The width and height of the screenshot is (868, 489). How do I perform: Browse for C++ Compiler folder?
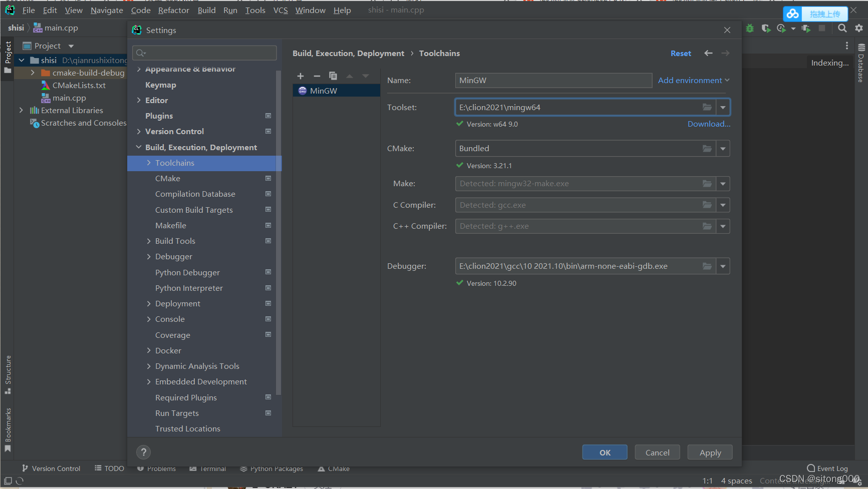[707, 226]
